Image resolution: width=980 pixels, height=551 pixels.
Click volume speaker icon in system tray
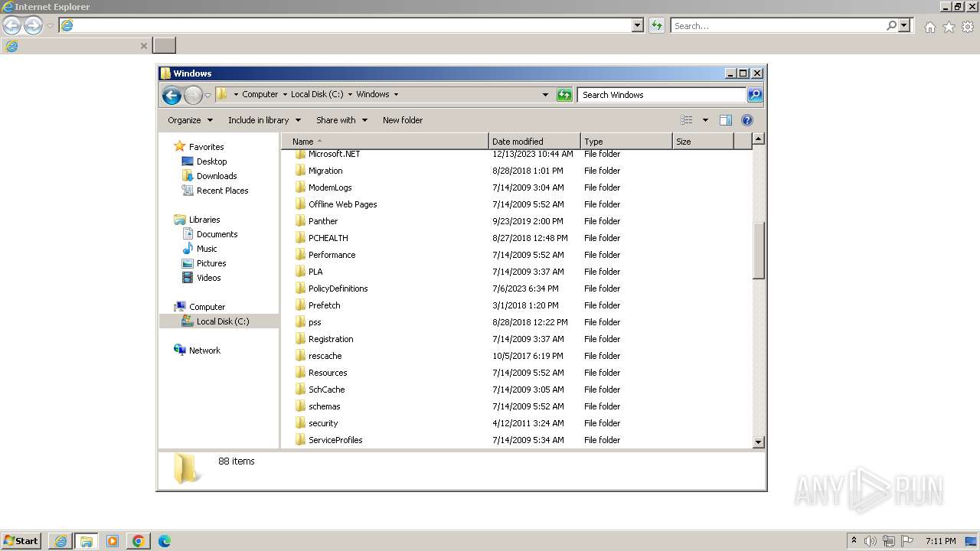[x=871, y=541]
